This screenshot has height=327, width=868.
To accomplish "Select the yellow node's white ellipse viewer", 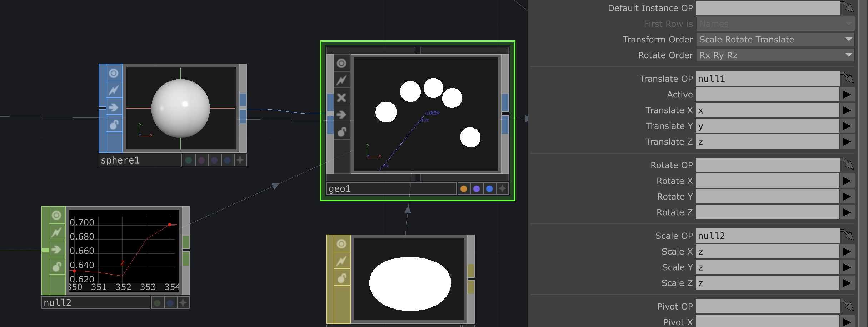I will tap(409, 279).
